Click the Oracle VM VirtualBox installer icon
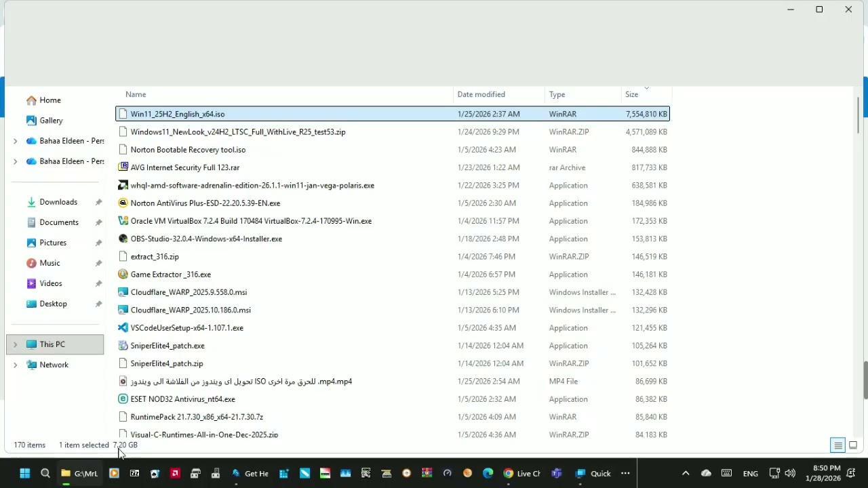868x488 pixels. click(x=123, y=221)
